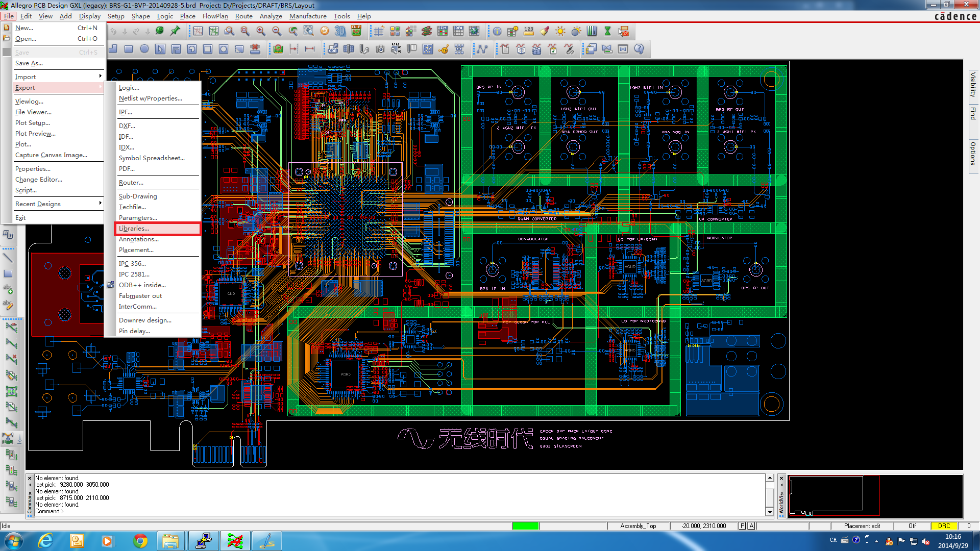Click the Show Element info icon
Viewport: 980px width, 551px height.
497,31
